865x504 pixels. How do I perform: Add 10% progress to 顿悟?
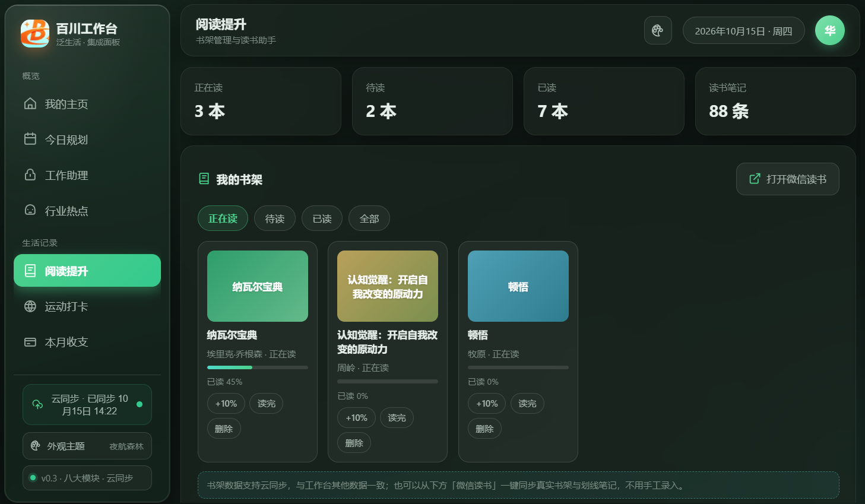(x=487, y=404)
